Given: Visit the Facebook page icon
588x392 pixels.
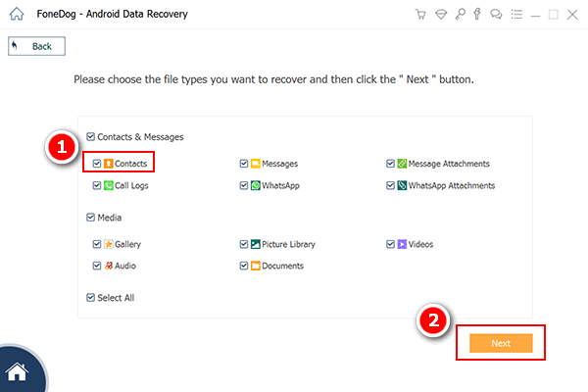Looking at the screenshot, I should [x=477, y=15].
